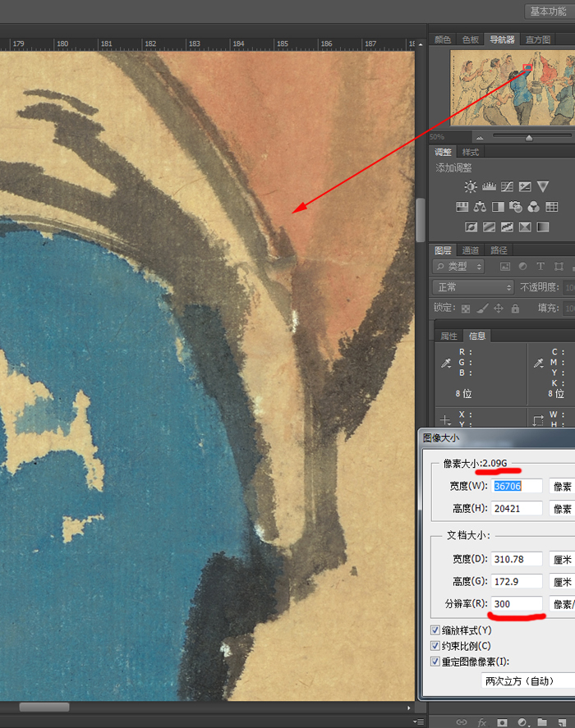Switch to the 属性 tab

tap(448, 336)
